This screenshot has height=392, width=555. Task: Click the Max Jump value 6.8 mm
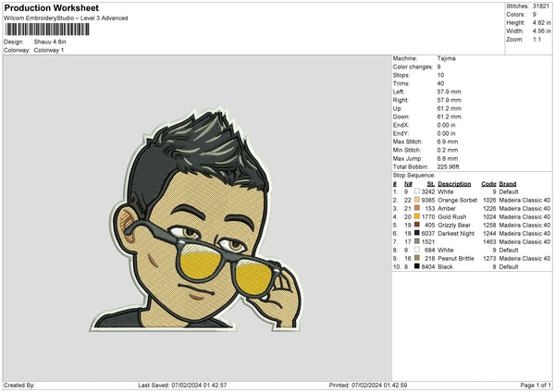point(448,158)
